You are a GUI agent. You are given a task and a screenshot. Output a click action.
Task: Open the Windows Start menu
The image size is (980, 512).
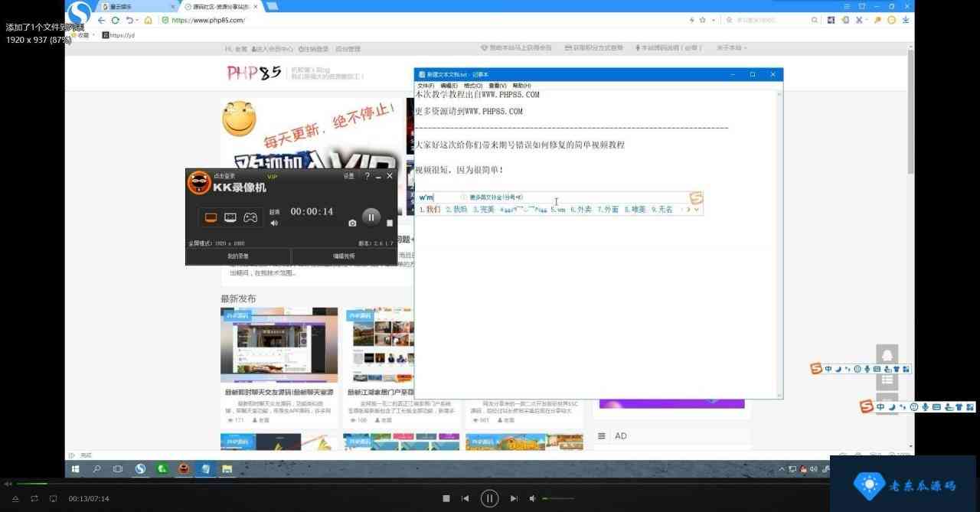[x=76, y=468]
